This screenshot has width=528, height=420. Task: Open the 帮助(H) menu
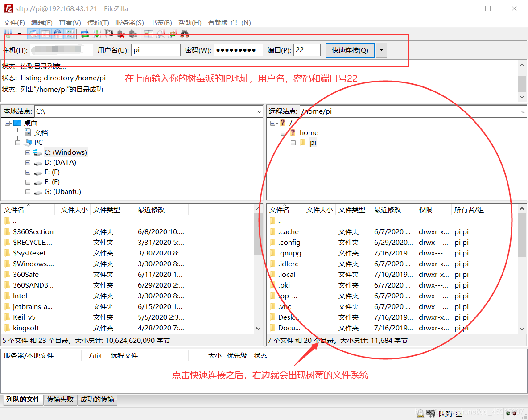tap(190, 23)
